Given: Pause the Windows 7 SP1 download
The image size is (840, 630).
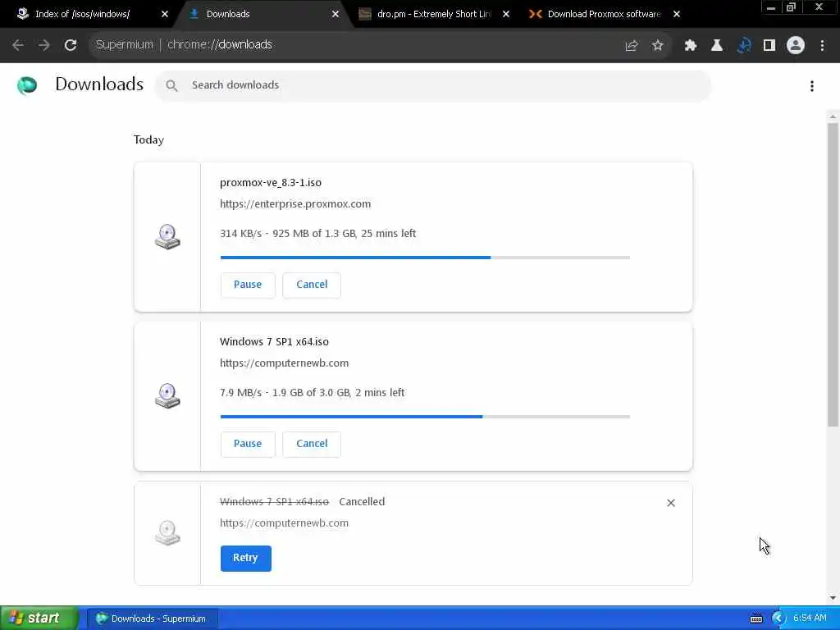Looking at the screenshot, I should pyautogui.click(x=248, y=444).
